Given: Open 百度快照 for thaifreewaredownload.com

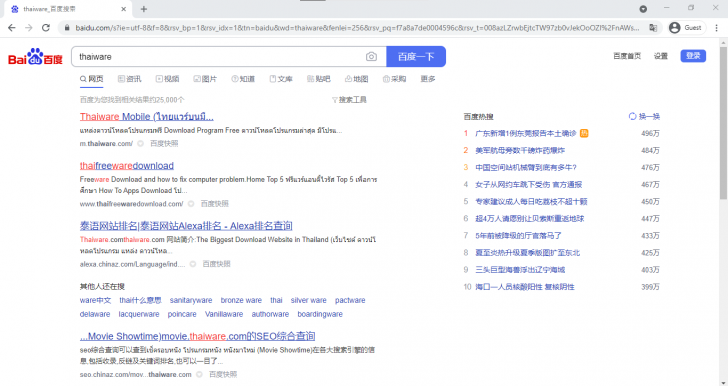Looking at the screenshot, I should 214,203.
